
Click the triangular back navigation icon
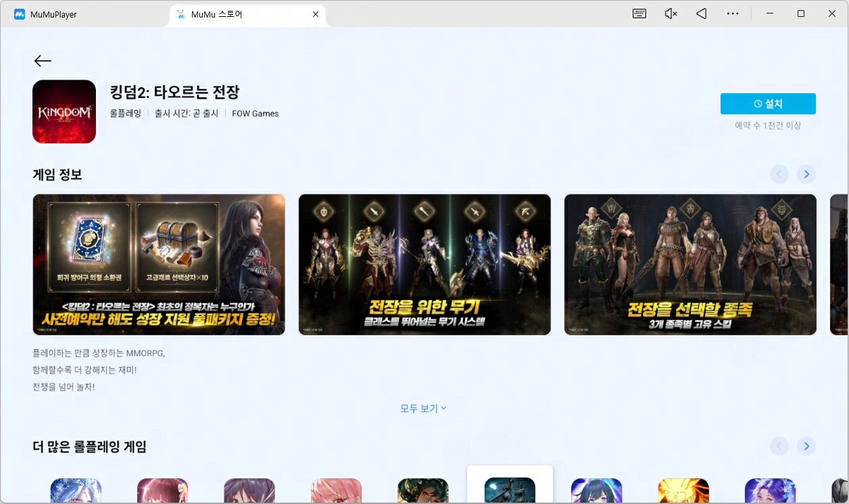(x=702, y=14)
